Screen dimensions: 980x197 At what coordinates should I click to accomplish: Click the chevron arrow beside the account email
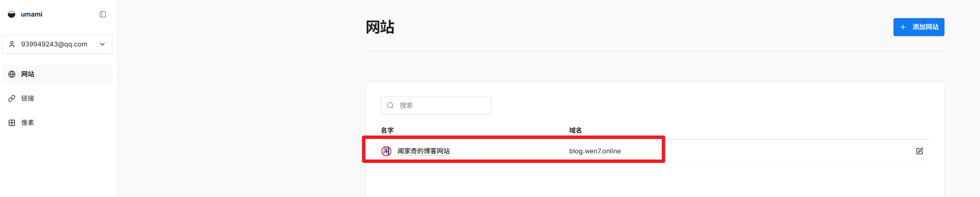102,44
